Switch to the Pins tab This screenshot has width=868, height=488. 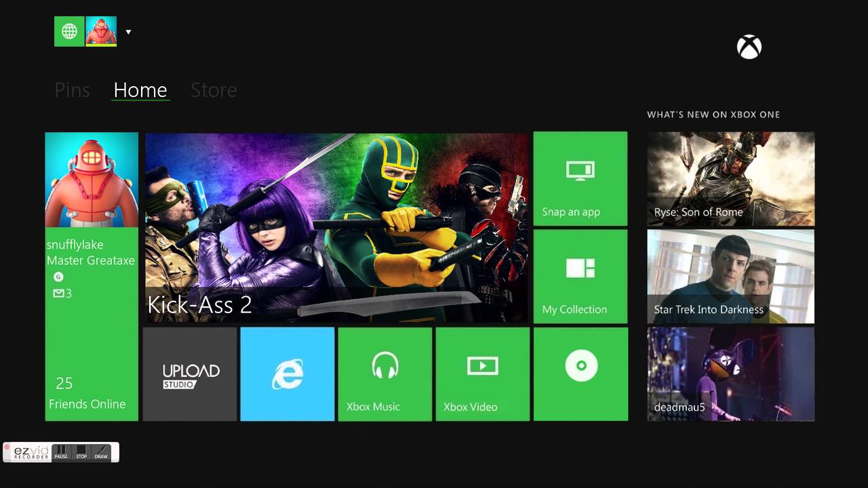tap(72, 90)
